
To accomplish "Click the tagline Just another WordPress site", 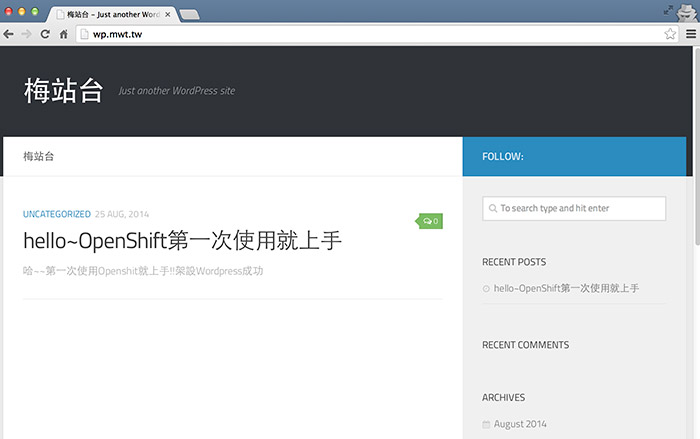I will (x=177, y=91).
